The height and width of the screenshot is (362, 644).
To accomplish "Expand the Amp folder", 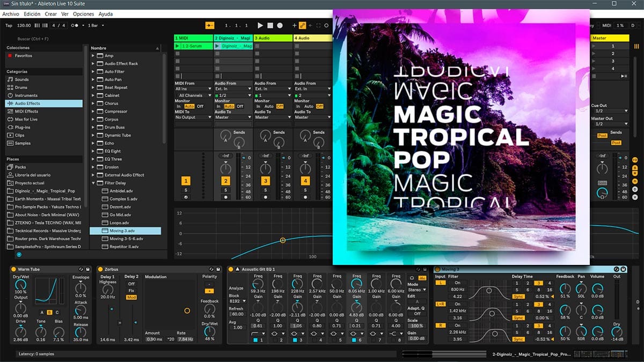I will tap(93, 56).
